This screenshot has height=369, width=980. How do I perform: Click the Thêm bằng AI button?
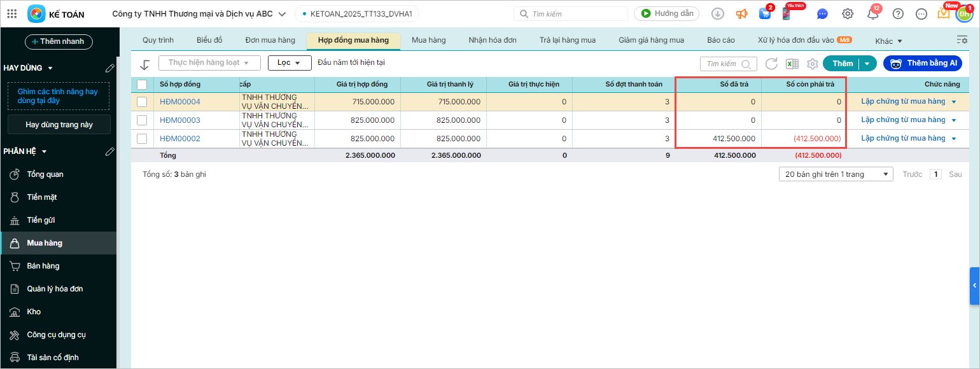pyautogui.click(x=923, y=64)
